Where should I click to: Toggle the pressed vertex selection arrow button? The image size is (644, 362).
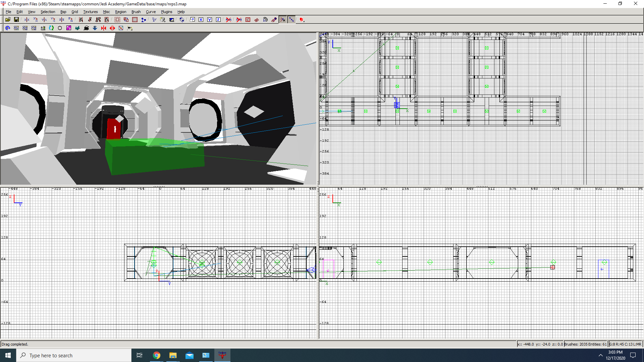[x=283, y=20]
